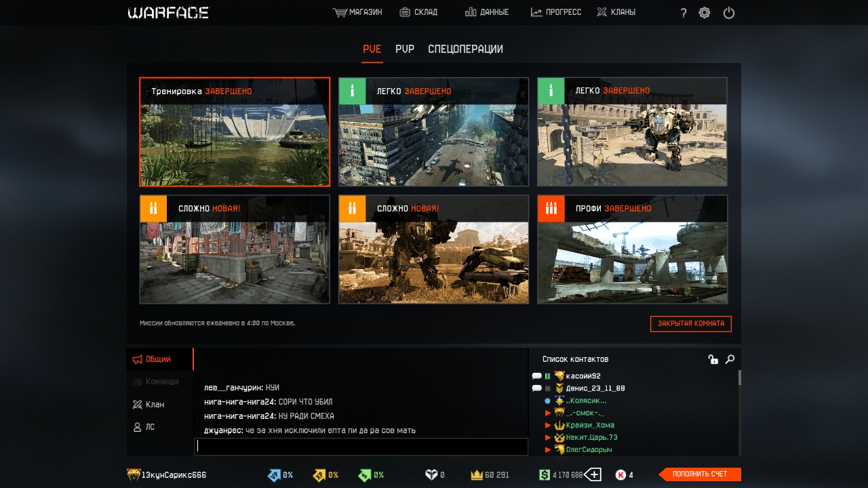Click the plus tag add-currency icon
The image size is (868, 488).
593,475
